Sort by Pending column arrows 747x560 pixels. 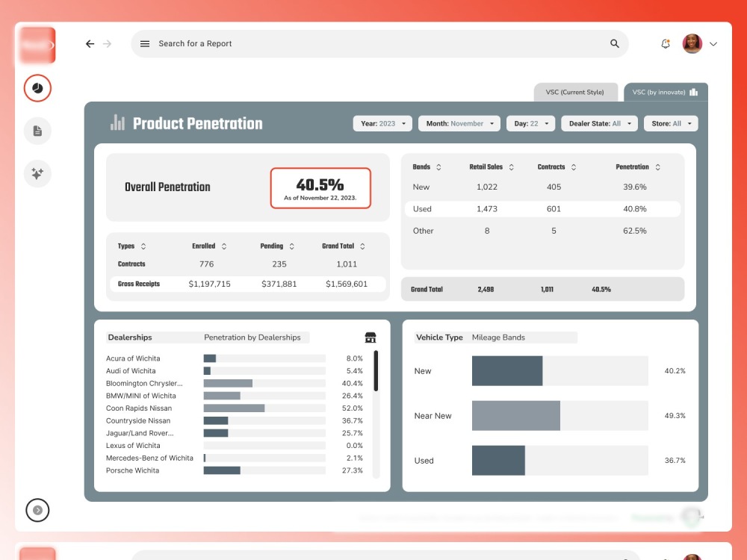[291, 246]
